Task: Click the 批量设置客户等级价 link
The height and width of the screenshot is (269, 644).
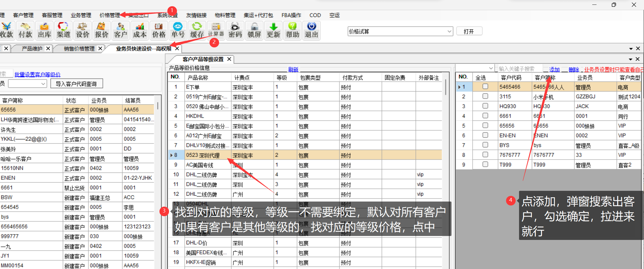Action: (37, 75)
